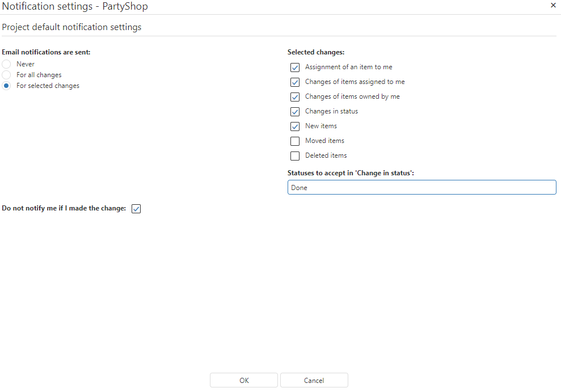This screenshot has width=561, height=392.
Task: Close the Notification settings dialog
Action: tap(553, 5)
